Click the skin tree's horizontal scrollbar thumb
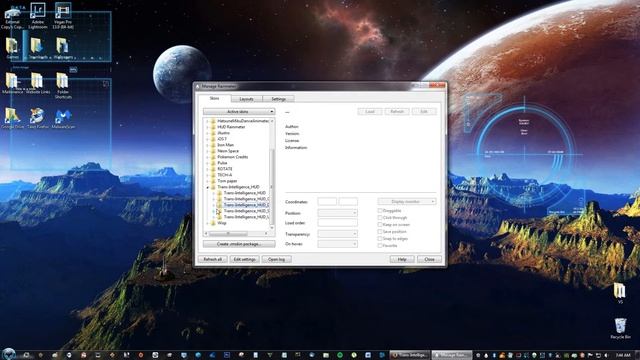Viewport: 640px width, 360px height. [229, 233]
